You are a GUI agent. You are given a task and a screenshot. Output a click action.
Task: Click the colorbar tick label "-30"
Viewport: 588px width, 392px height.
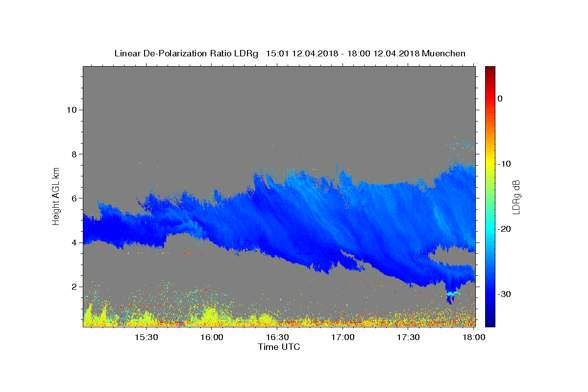point(504,294)
